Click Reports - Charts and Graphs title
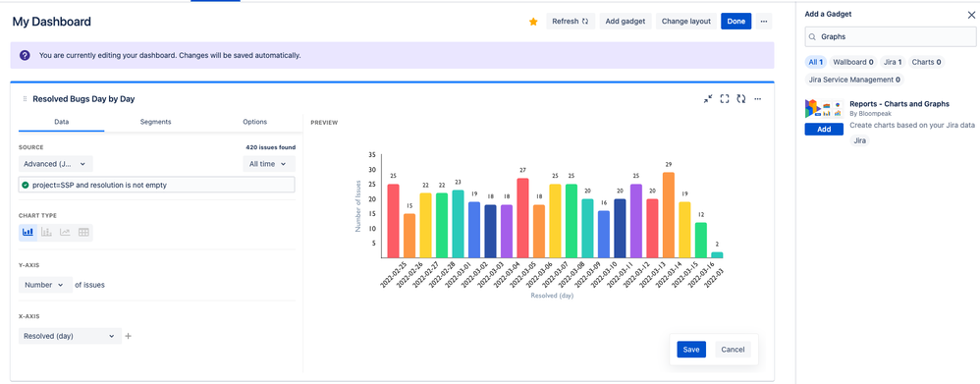Image resolution: width=980 pixels, height=384 pixels. 899,104
